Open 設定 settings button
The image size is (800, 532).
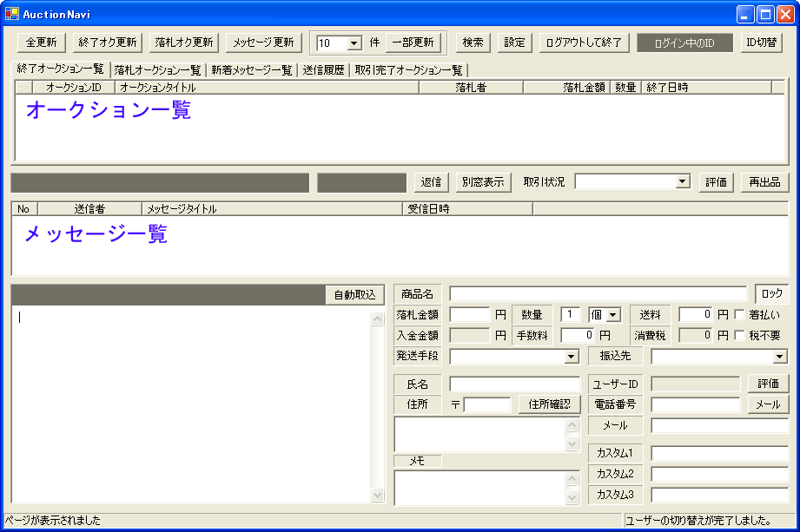point(515,43)
